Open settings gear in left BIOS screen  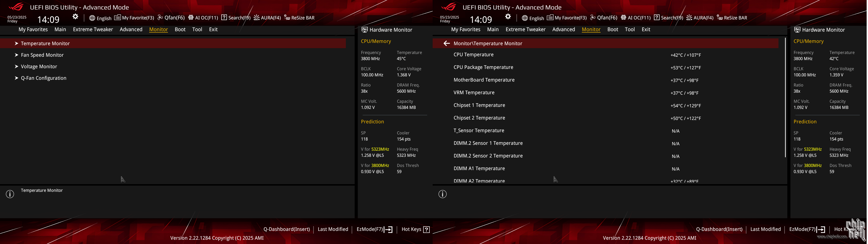click(x=75, y=16)
